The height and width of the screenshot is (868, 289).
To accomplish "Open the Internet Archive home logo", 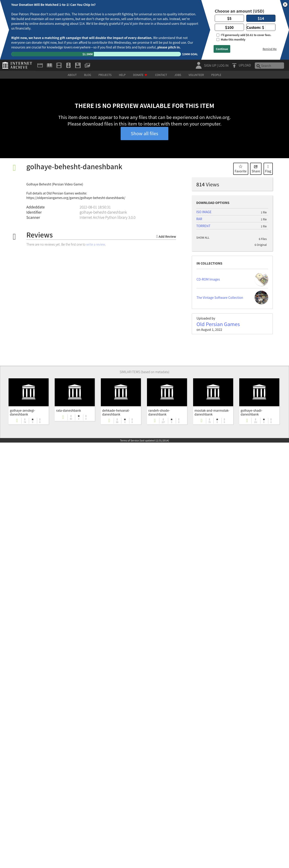I will coord(17,65).
